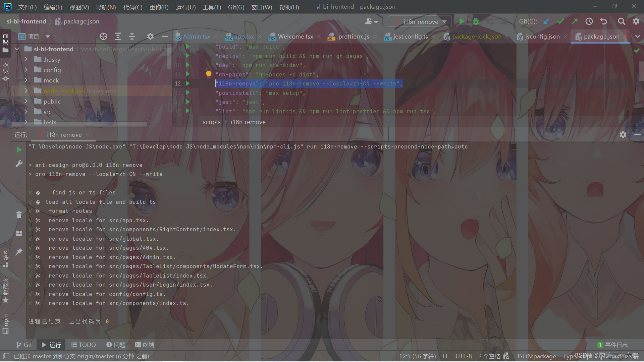Toggle tool window bars icon in status bar
644x362 pixels.
coord(6,356)
